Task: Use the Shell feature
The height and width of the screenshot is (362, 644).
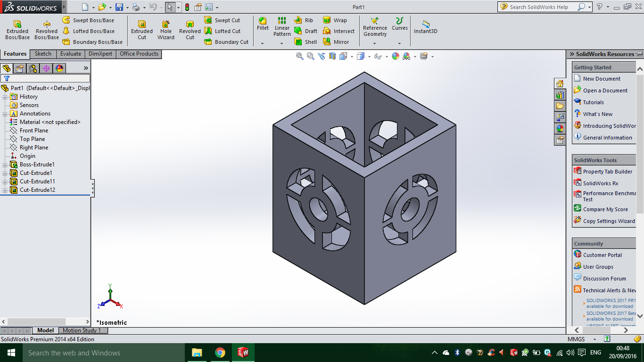Action: pos(305,42)
